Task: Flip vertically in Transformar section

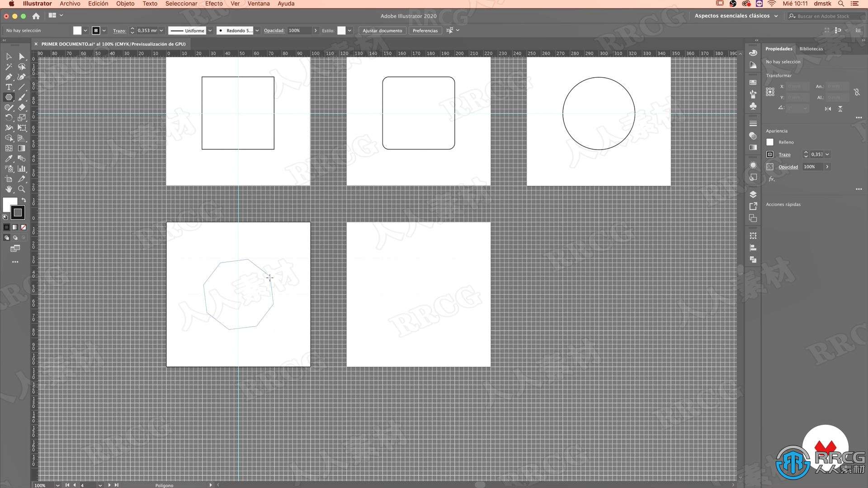Action: (840, 109)
